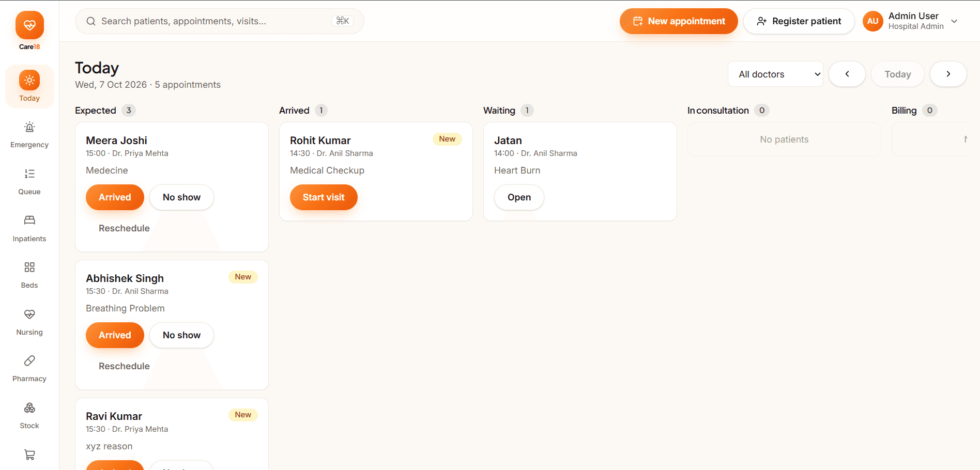Click the AU user avatar
The image size is (980, 470).
tap(872, 21)
